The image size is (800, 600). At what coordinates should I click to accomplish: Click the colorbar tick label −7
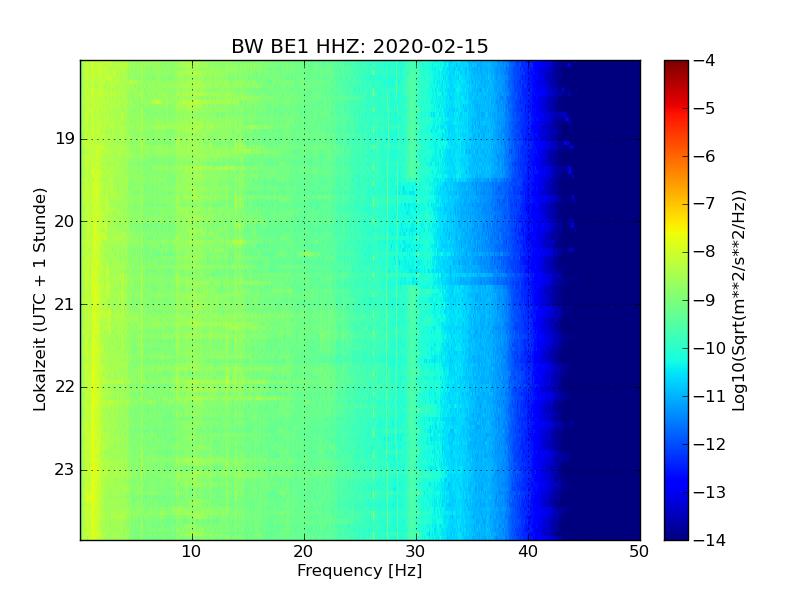(705, 204)
